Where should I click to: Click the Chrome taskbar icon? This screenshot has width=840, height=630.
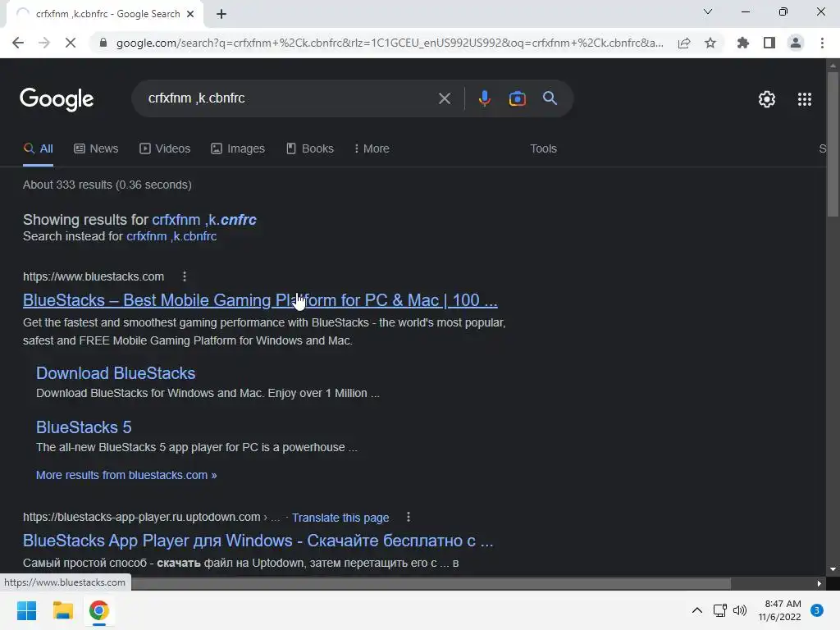[99, 610]
